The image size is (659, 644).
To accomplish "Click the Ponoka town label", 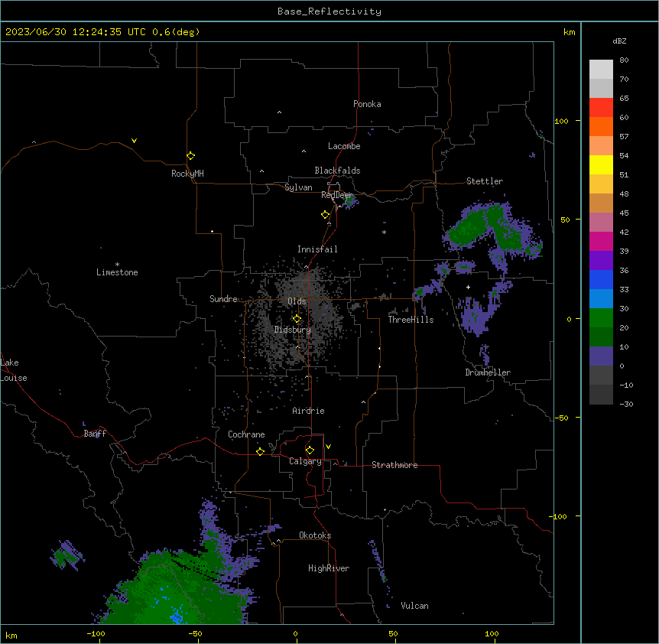I will click(367, 104).
